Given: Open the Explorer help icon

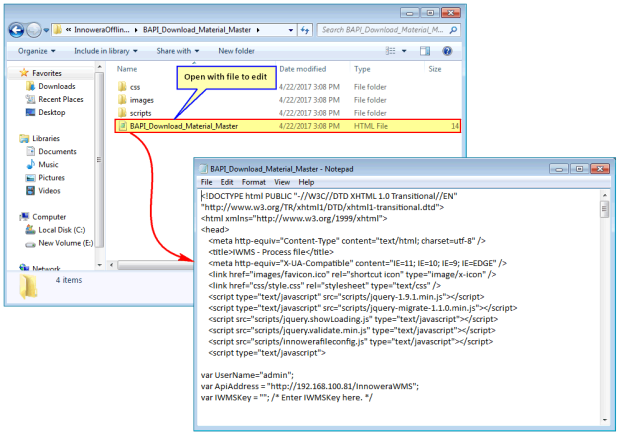Looking at the screenshot, I should coord(447,51).
